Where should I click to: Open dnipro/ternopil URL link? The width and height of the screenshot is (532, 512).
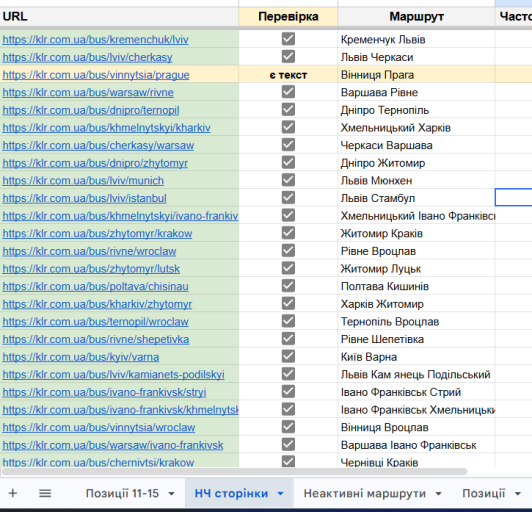[x=91, y=110]
